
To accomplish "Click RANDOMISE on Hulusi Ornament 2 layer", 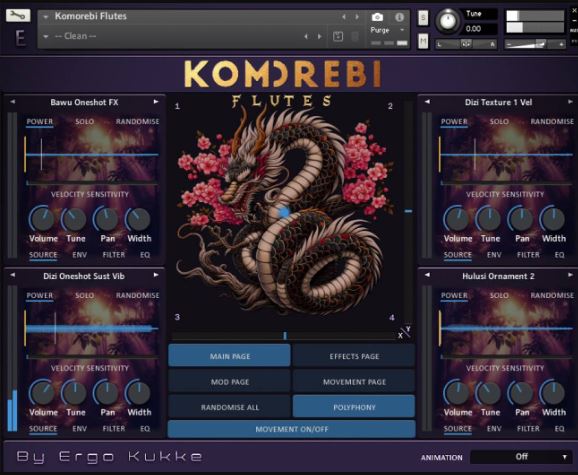I will click(552, 296).
